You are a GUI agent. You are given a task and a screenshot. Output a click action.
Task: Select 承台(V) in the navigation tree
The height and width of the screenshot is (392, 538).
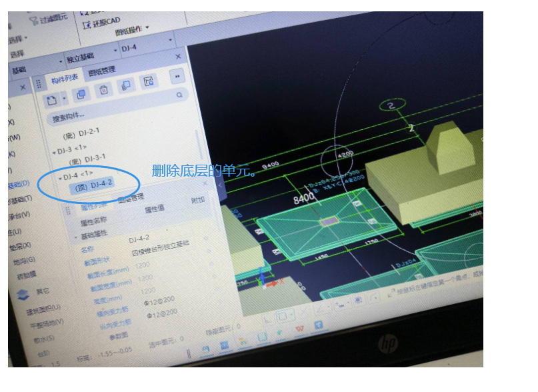tap(19, 215)
